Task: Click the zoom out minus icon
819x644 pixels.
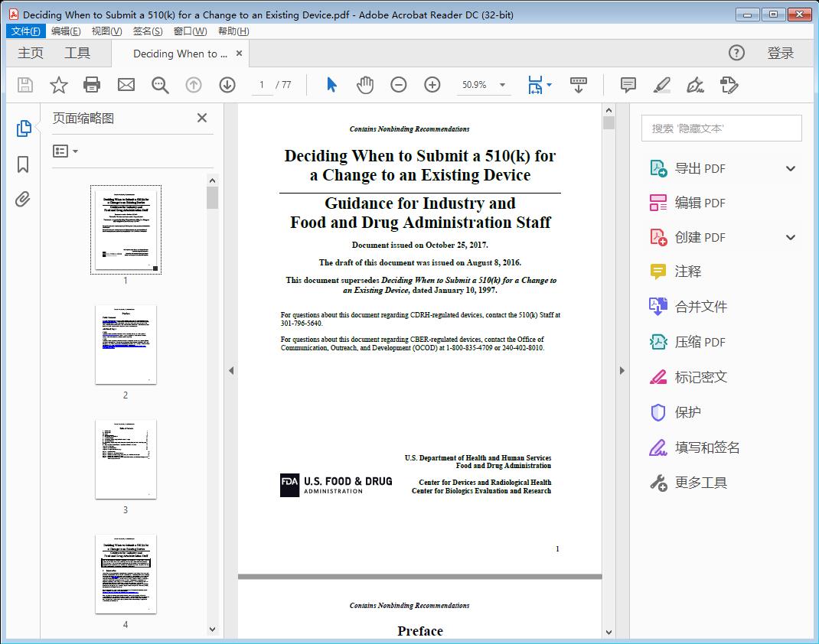Action: click(399, 85)
